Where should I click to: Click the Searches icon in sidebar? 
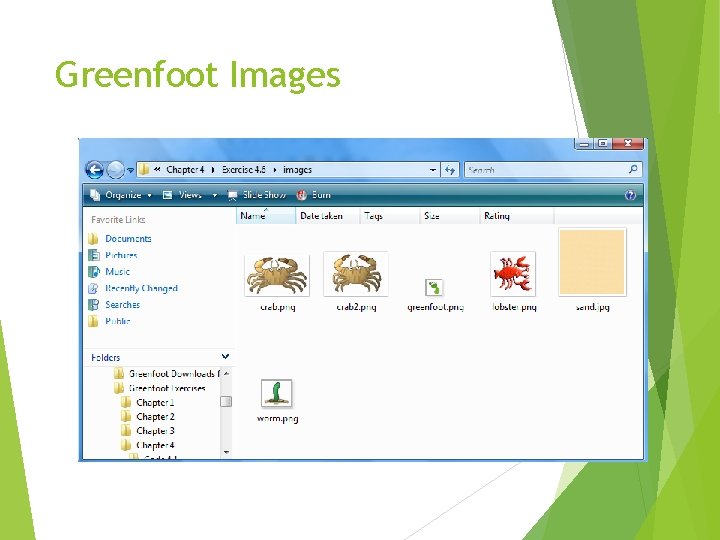pos(93,304)
